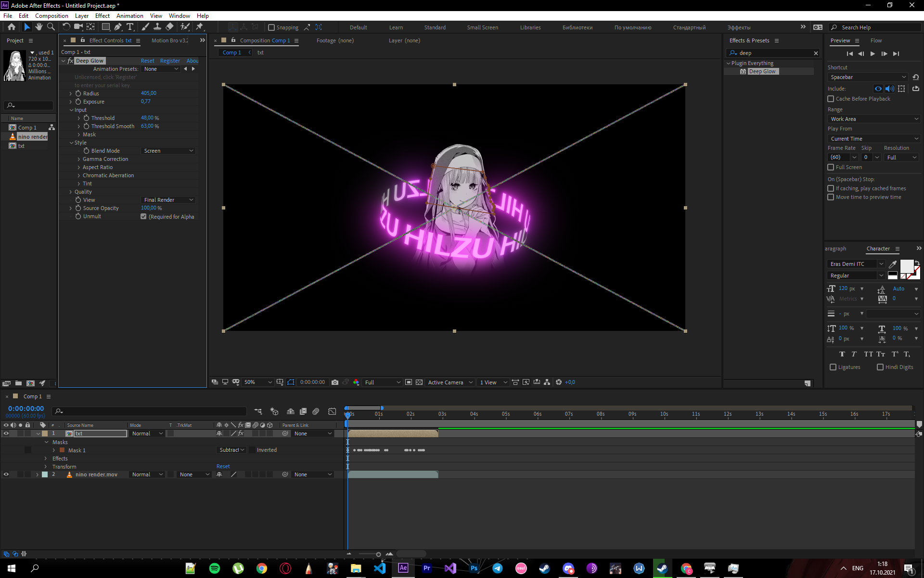924x578 pixels.
Task: Enable the Ligatures checkbox
Action: [833, 367]
